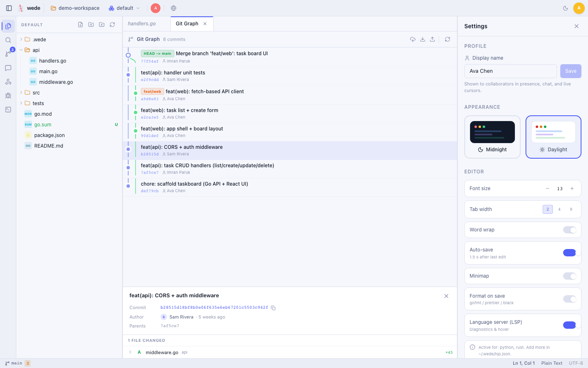The width and height of the screenshot is (588, 368).
Task: Open the Search panel icon
Action: pos(8,40)
